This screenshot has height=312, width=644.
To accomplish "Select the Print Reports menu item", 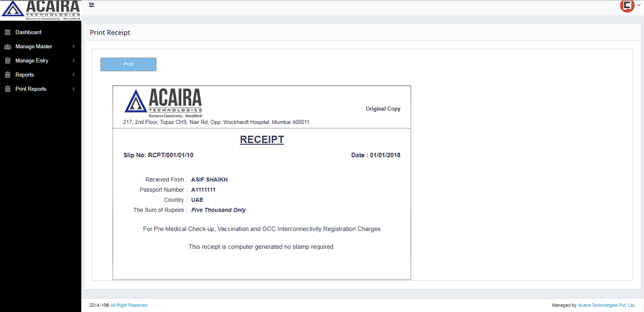I will [x=31, y=89].
